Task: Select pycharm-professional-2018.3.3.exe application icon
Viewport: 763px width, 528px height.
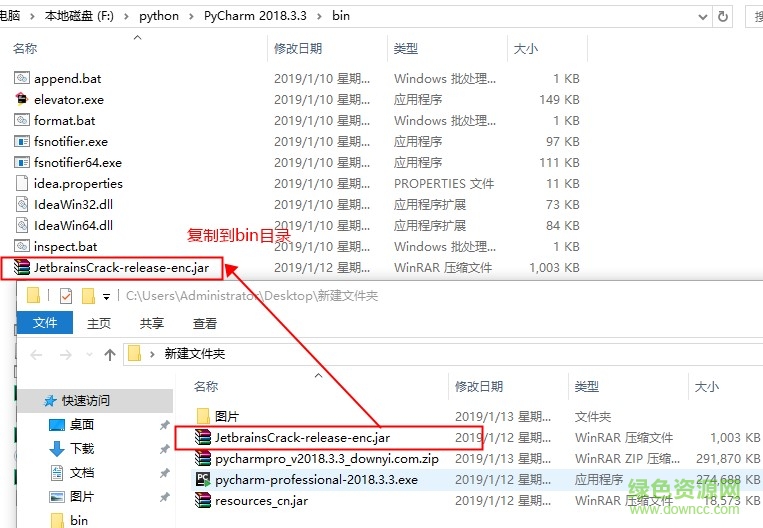Action: click(203, 479)
